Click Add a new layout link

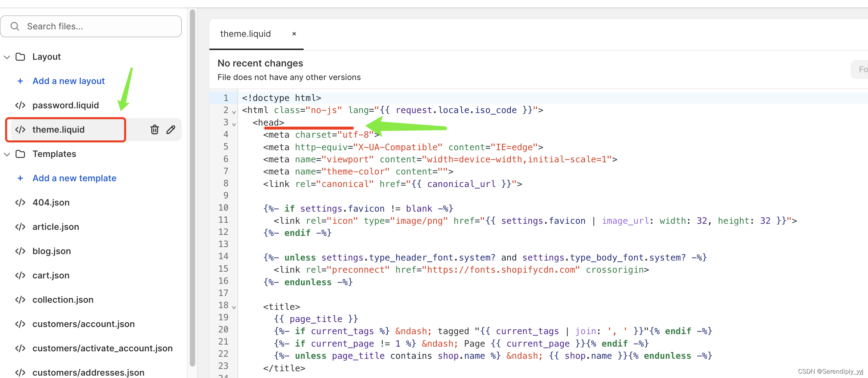click(x=69, y=81)
